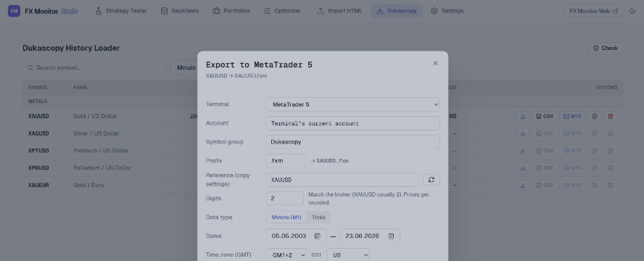This screenshot has height=261, width=644.
Task: Click the verify shield icon in XAUEUR row
Action: pyautogui.click(x=594, y=185)
